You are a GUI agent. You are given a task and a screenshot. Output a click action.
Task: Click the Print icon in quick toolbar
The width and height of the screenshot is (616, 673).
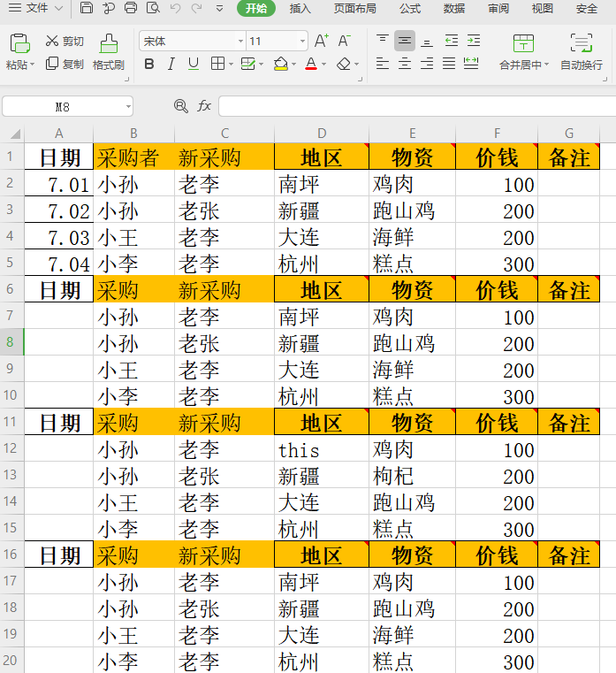pyautogui.click(x=131, y=8)
